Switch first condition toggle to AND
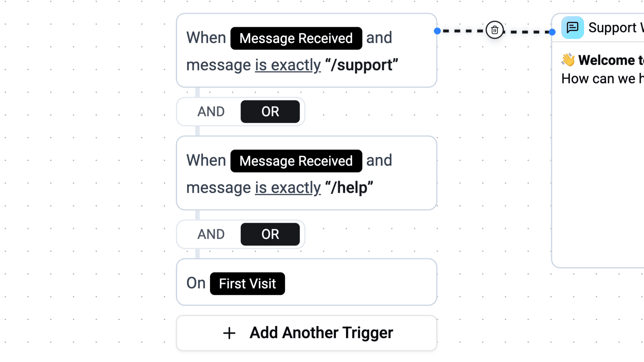 211,112
